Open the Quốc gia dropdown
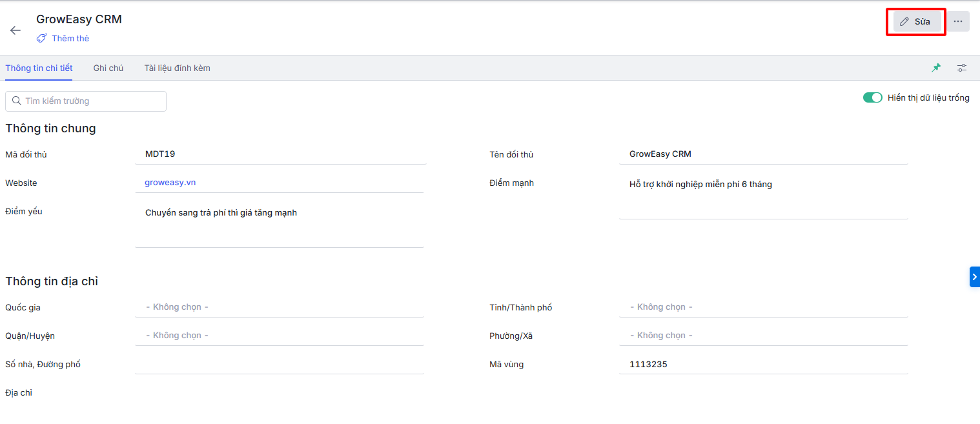980x424 pixels. [x=279, y=307]
